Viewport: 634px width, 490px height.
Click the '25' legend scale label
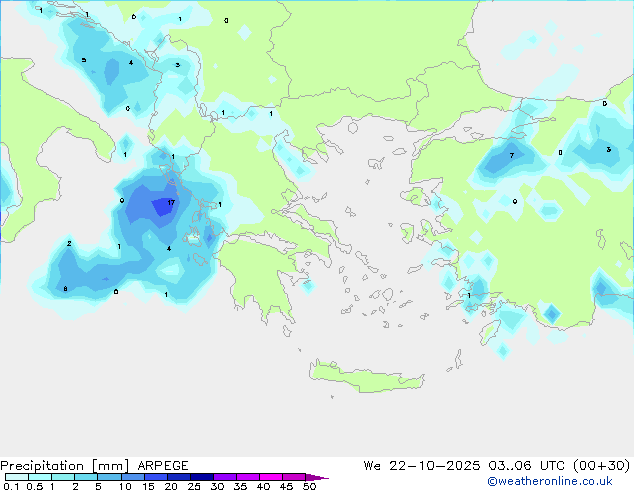pos(194,486)
